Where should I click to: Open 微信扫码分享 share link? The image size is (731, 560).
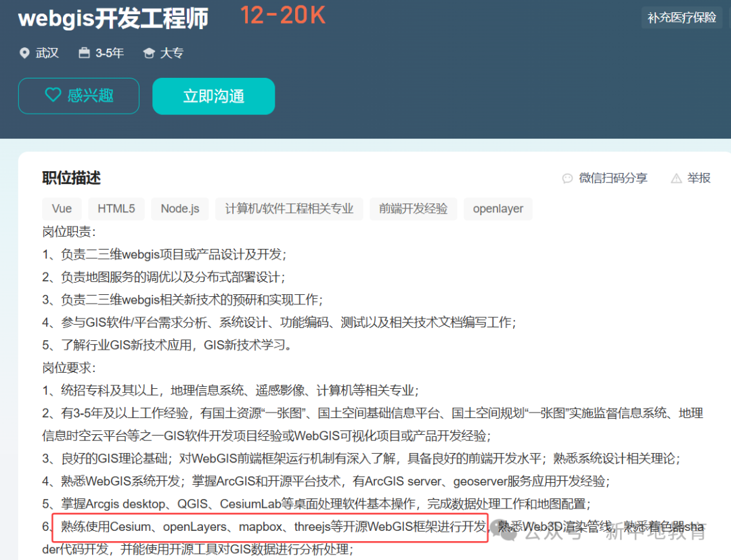click(613, 179)
